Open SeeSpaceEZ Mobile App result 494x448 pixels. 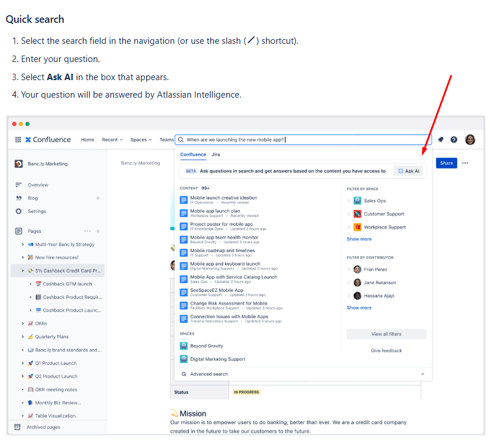pyautogui.click(x=217, y=290)
